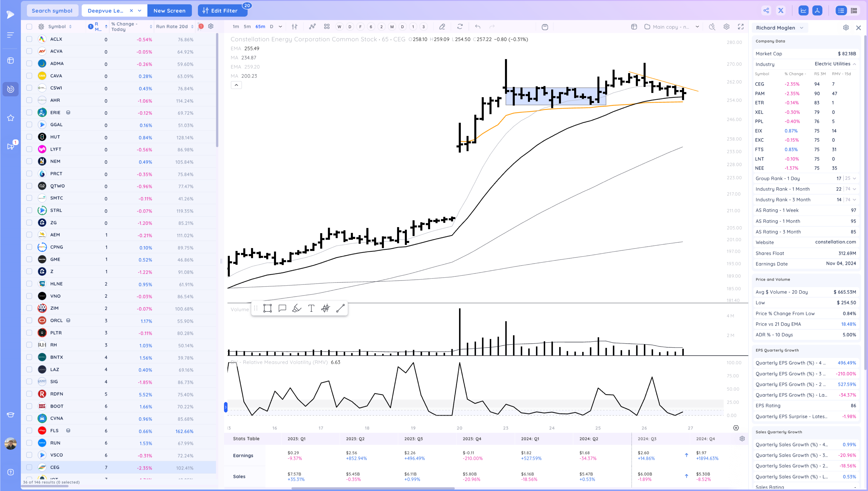Expand the Richard Moglen panel dropdown
The image size is (868, 491).
pyautogui.click(x=802, y=28)
